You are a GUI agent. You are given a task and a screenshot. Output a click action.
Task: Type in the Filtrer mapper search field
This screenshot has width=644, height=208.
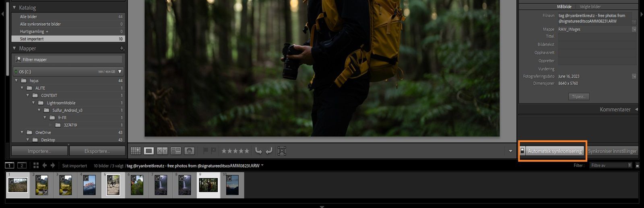68,59
